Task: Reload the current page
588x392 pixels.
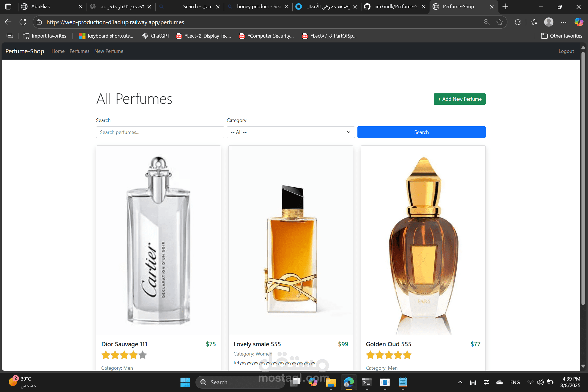Action: pos(23,22)
